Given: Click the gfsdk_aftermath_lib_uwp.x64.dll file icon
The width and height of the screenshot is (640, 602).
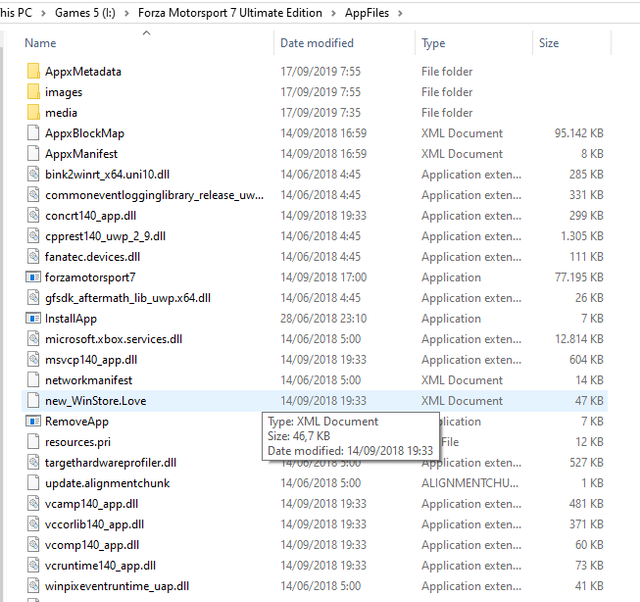Looking at the screenshot, I should coord(33,298).
